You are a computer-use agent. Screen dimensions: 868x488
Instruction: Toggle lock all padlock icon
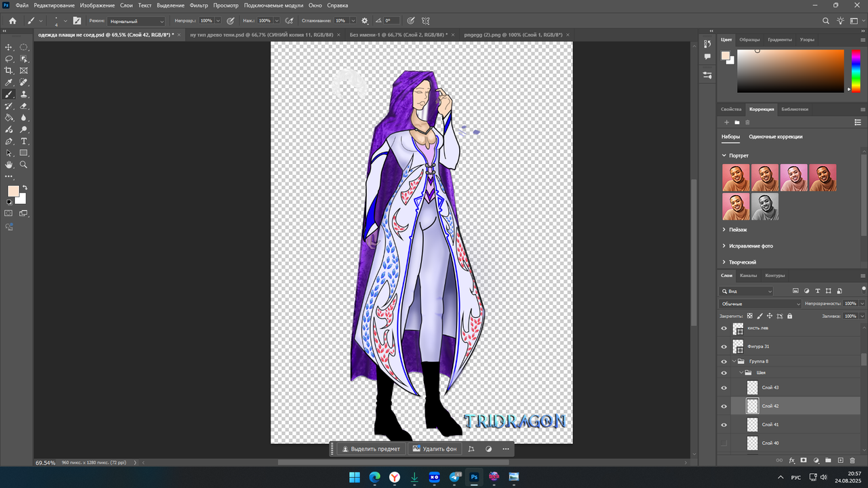(789, 316)
